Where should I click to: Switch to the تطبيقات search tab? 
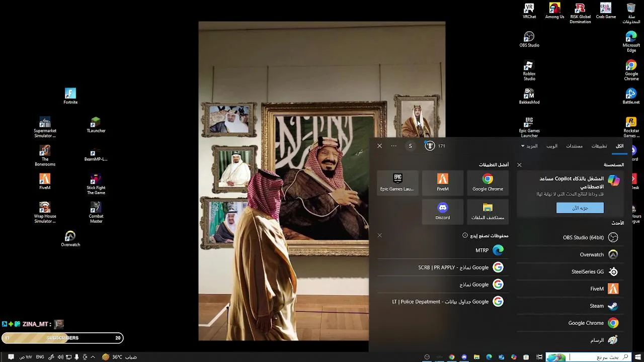599,146
